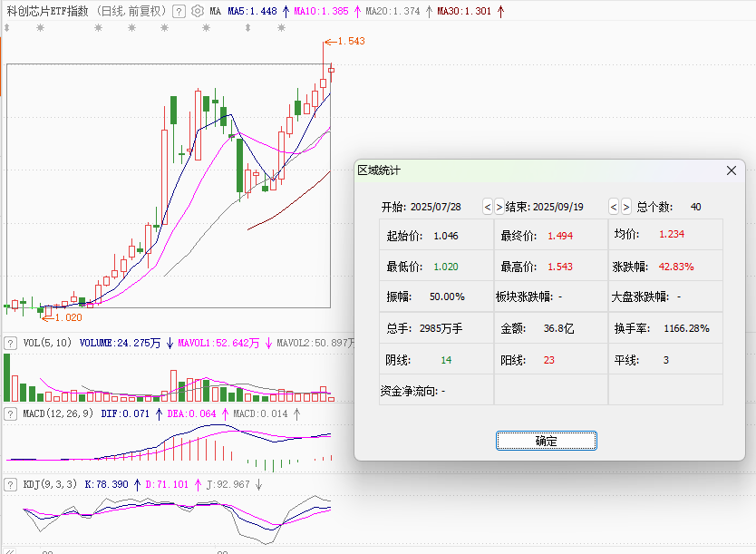756x554 pixels.
Task: Click the help icon next to MACD(12,26,9)
Action: tap(10, 413)
